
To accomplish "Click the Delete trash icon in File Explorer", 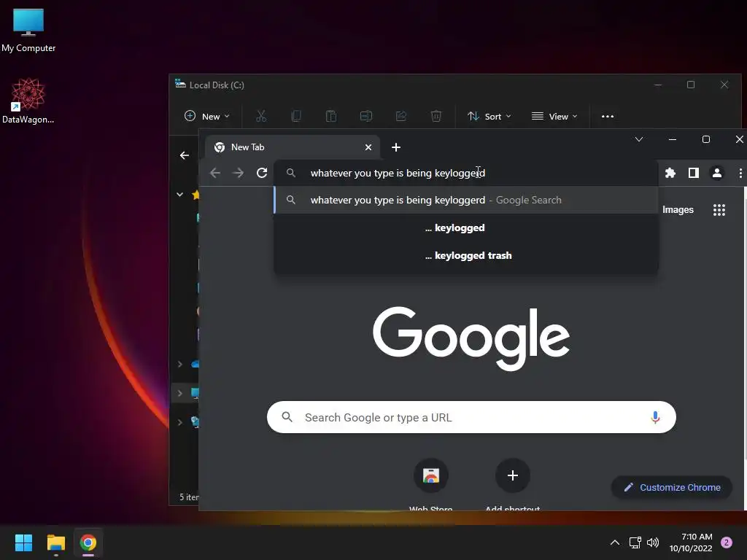I will tap(436, 116).
